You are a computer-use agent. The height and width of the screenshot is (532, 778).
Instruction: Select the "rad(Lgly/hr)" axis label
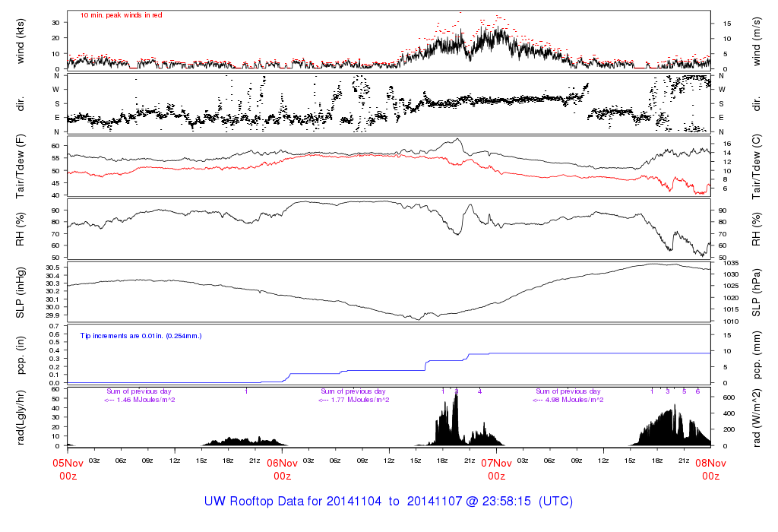click(21, 418)
